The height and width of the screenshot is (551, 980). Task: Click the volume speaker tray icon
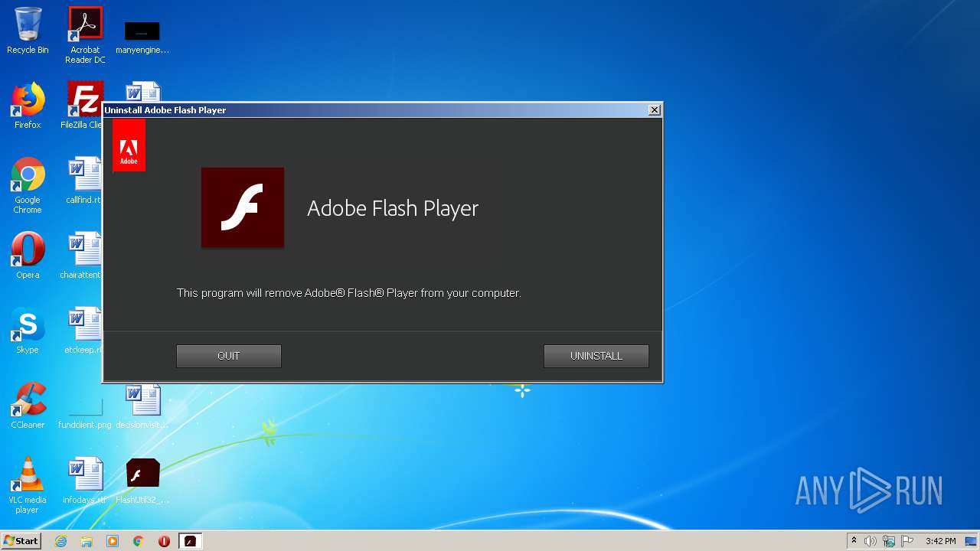[871, 541]
